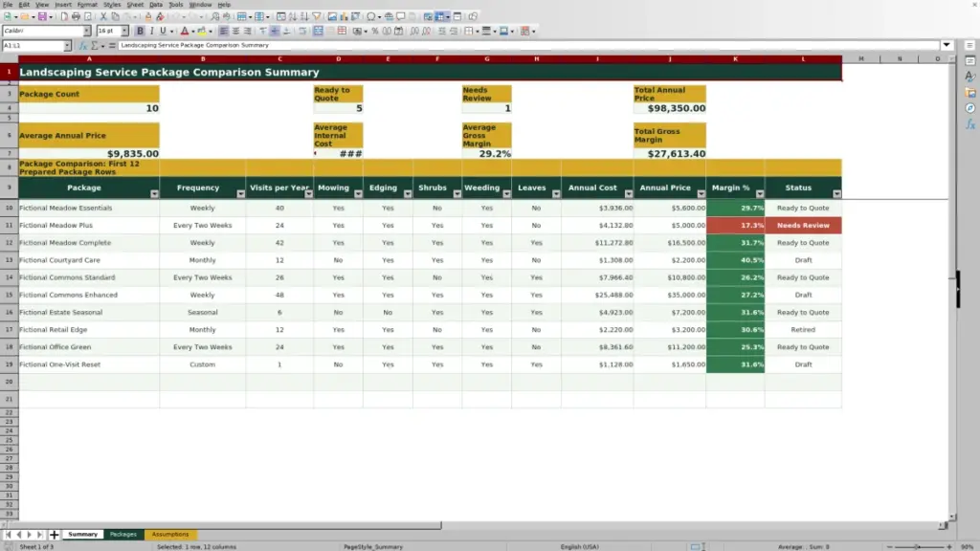
Task: Switch to the Assumptions sheet tab
Action: point(170,535)
